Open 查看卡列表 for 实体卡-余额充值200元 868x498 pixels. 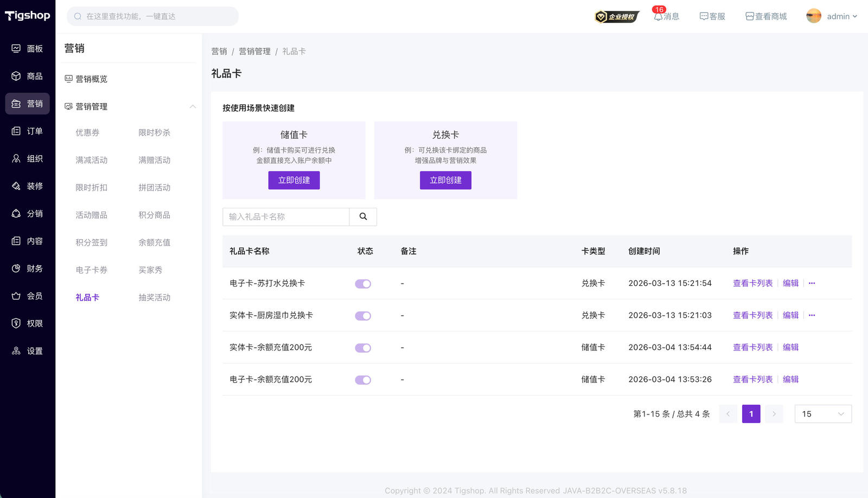pos(752,347)
